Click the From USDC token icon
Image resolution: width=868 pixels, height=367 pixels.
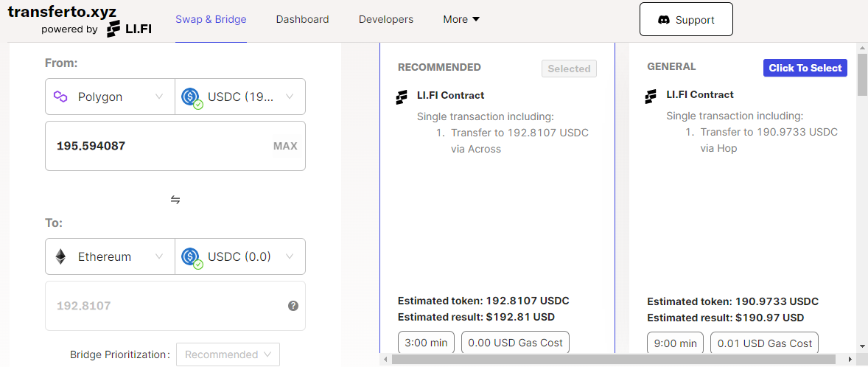(x=191, y=97)
